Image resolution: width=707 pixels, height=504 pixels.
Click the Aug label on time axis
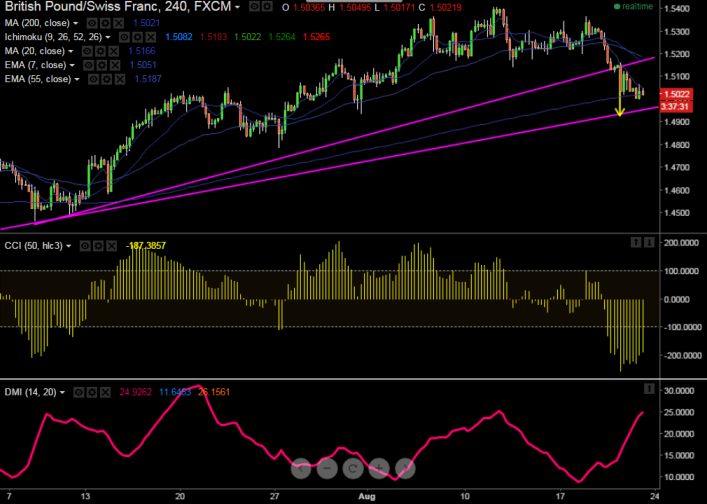(x=367, y=496)
